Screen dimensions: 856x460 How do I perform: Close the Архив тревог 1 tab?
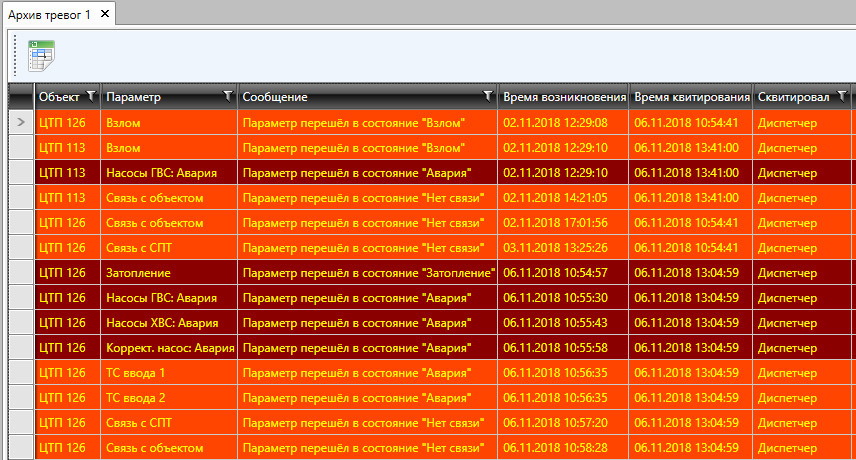click(106, 13)
